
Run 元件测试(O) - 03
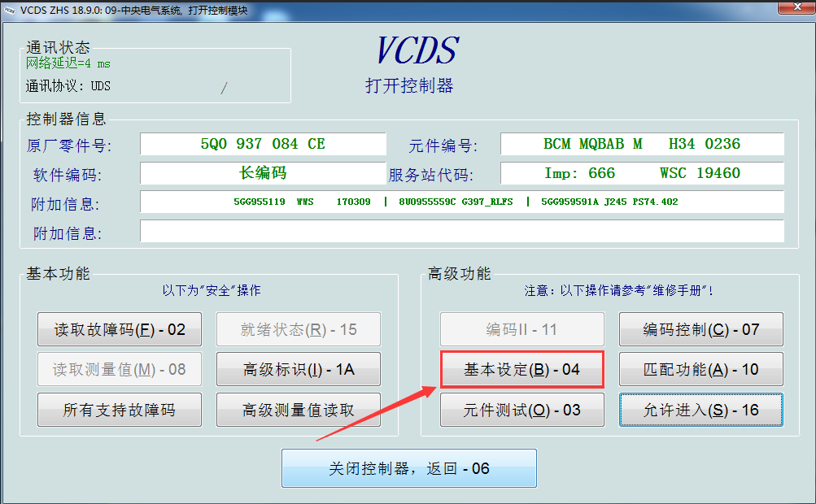point(522,410)
